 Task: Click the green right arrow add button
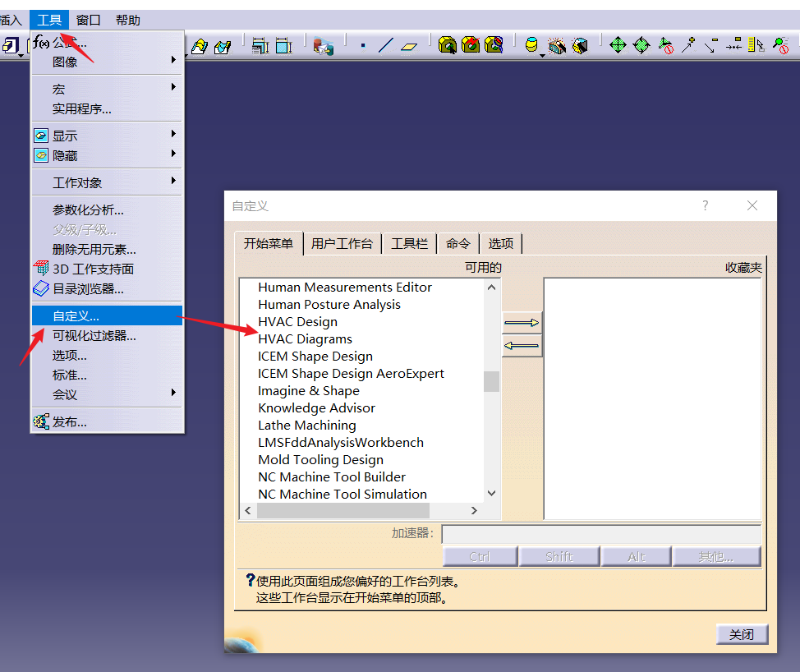[x=522, y=323]
